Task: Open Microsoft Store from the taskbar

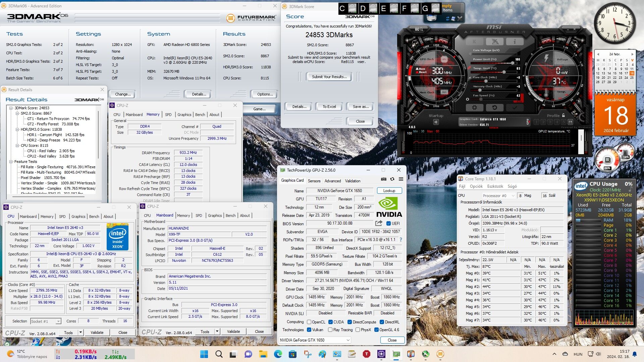Action: click(x=293, y=354)
